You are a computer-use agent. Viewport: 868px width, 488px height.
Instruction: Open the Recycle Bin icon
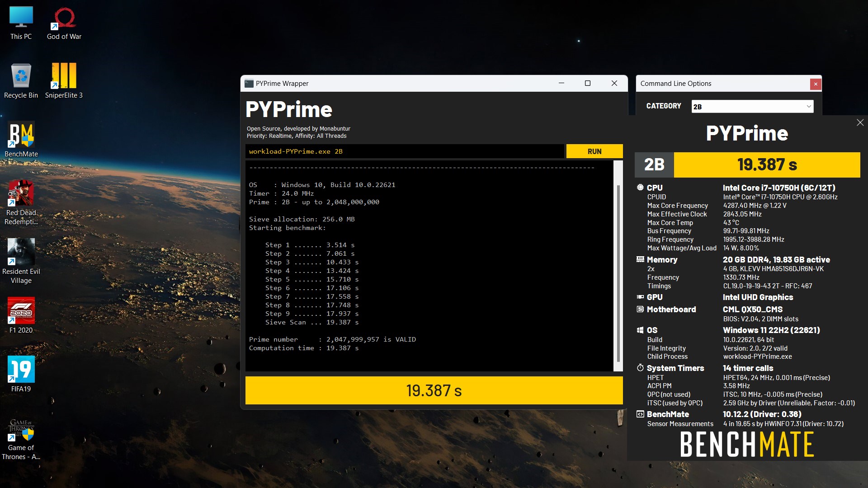point(21,81)
